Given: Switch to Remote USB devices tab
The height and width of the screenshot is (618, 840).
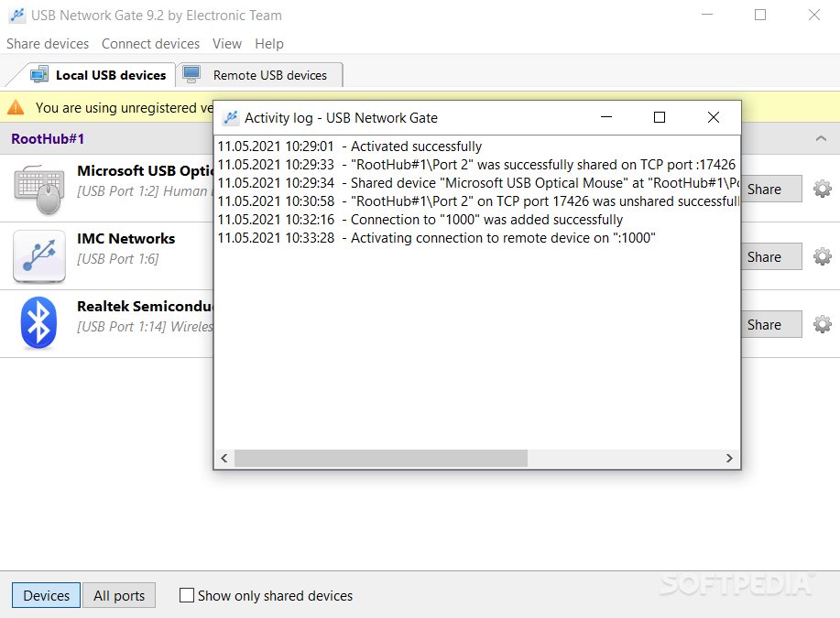Looking at the screenshot, I should [259, 75].
